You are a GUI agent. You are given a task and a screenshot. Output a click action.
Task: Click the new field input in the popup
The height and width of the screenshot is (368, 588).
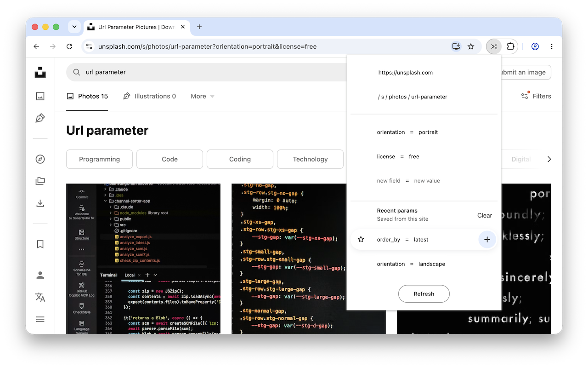[x=389, y=181]
